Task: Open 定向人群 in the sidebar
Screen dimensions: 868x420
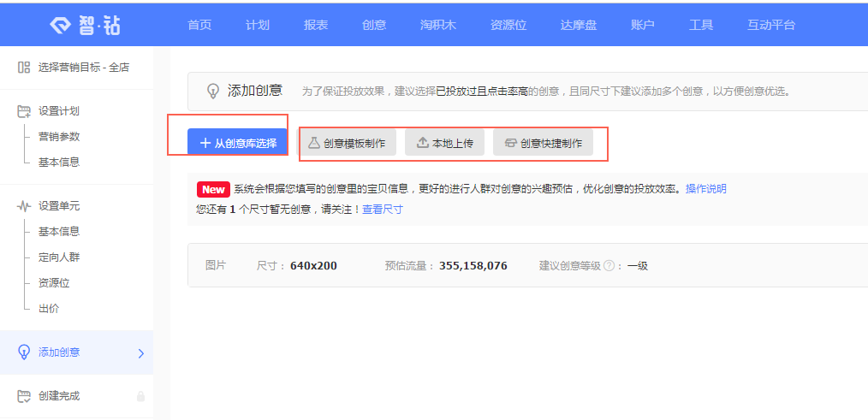Action: coord(59,257)
